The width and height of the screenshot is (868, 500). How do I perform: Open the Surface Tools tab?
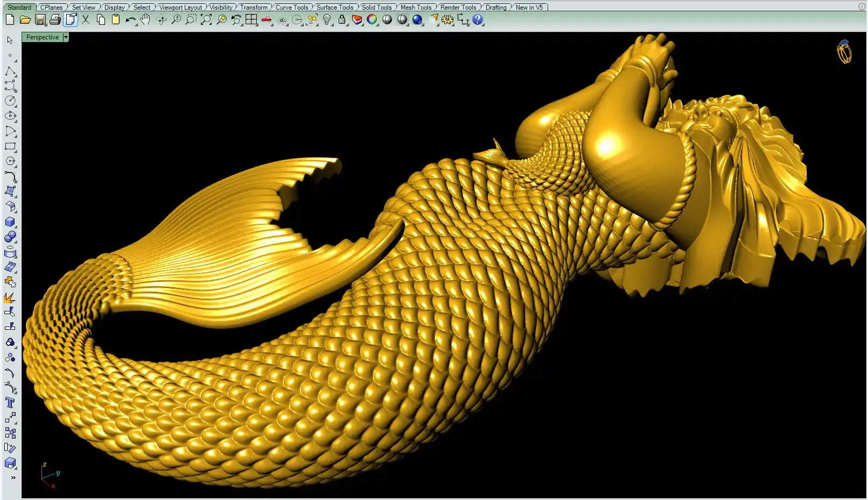point(334,8)
